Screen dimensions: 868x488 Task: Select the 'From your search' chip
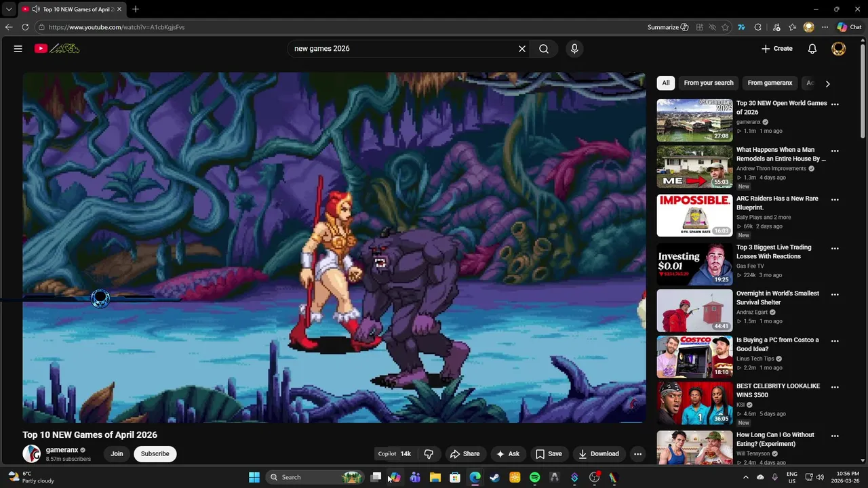[x=709, y=83]
